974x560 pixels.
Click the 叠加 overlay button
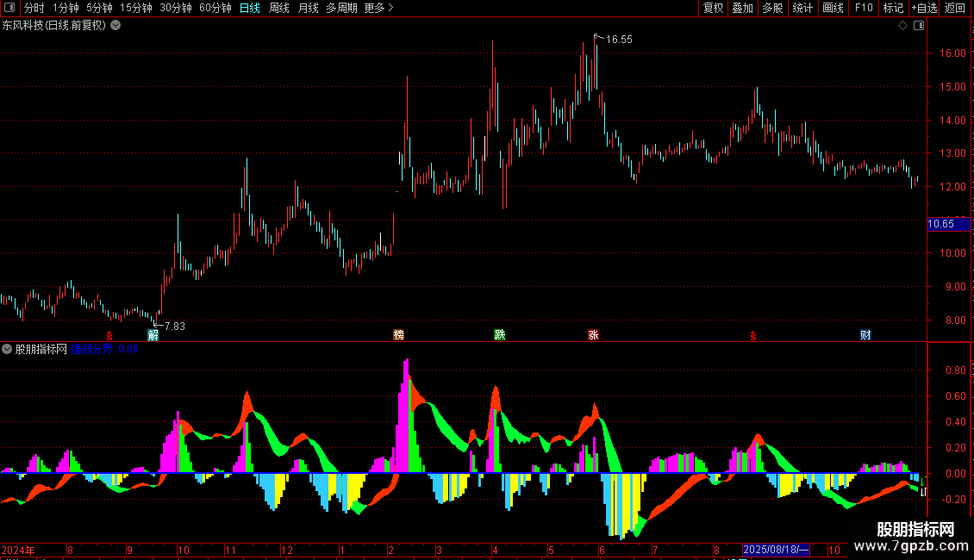(x=742, y=8)
